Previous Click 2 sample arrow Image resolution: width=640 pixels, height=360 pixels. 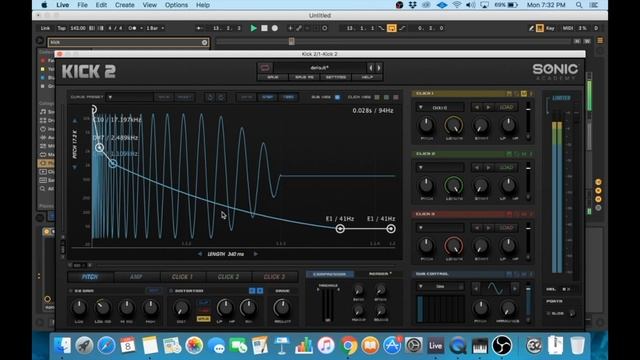[x=476, y=167]
